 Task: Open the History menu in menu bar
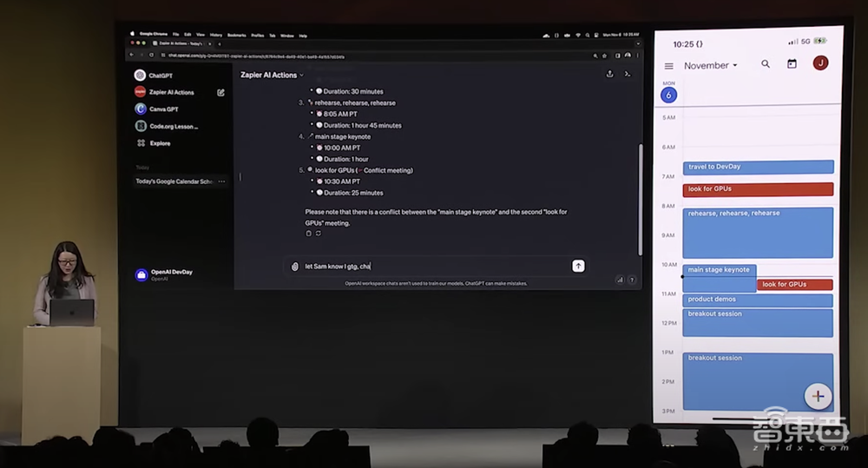click(x=215, y=36)
